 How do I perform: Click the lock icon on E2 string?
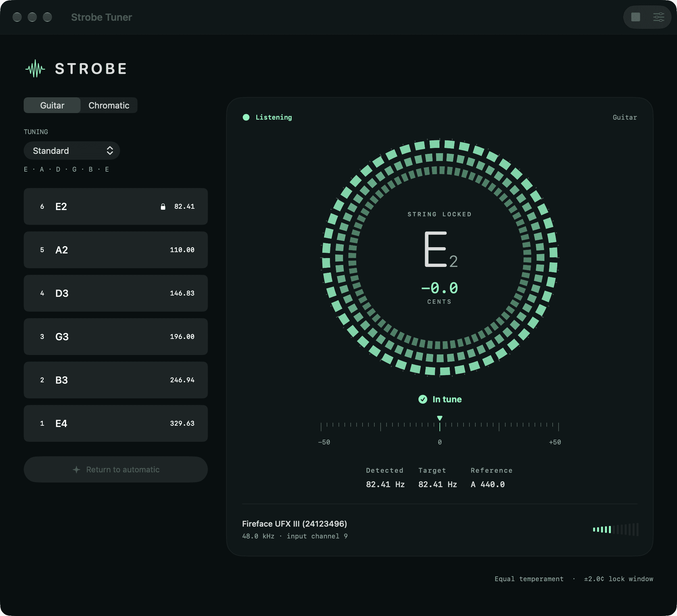pos(163,207)
